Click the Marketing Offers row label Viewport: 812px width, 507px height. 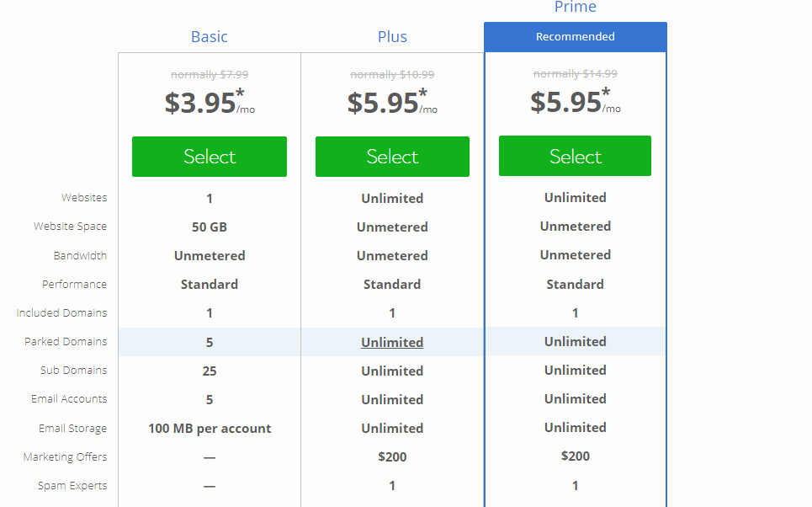coord(66,457)
